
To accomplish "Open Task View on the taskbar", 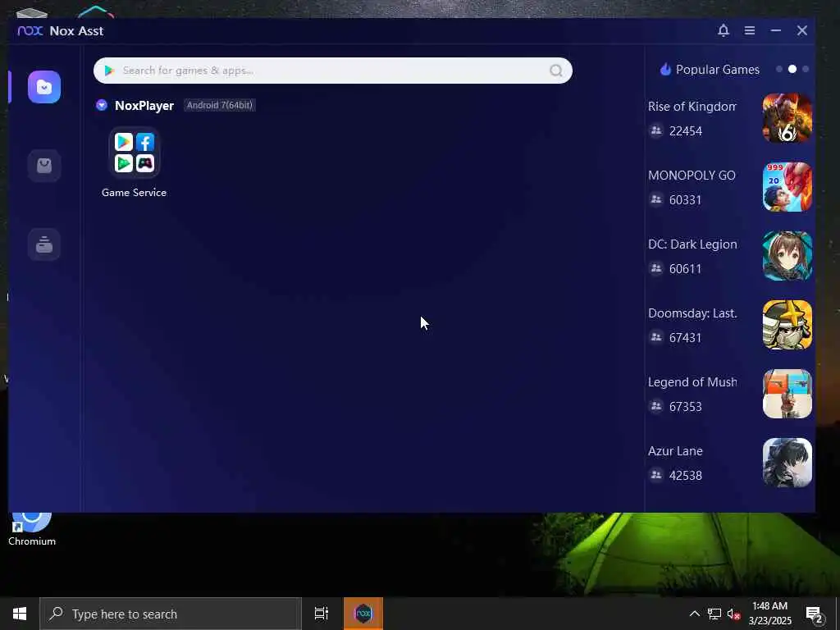I will coord(322,614).
